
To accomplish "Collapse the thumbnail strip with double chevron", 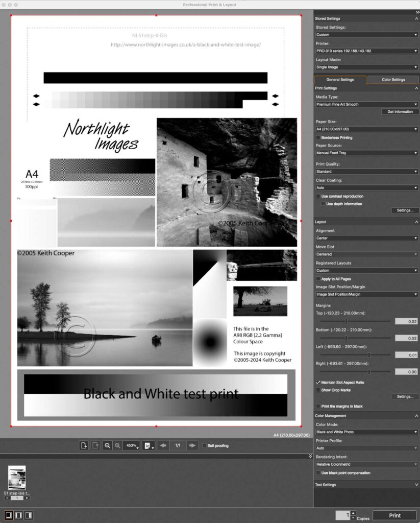I will (310, 456).
